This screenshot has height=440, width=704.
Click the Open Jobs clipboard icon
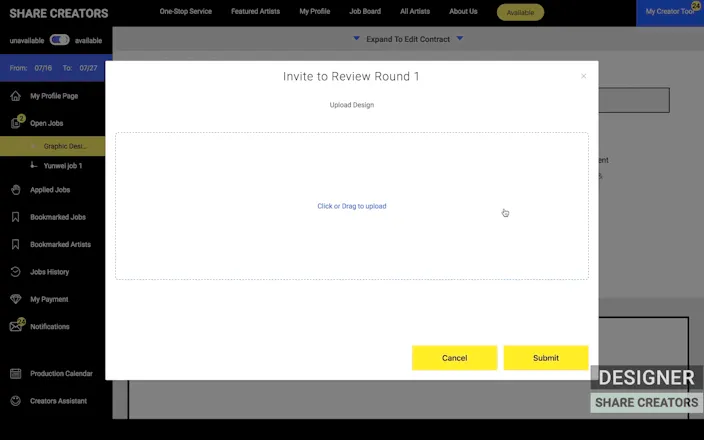[15, 123]
